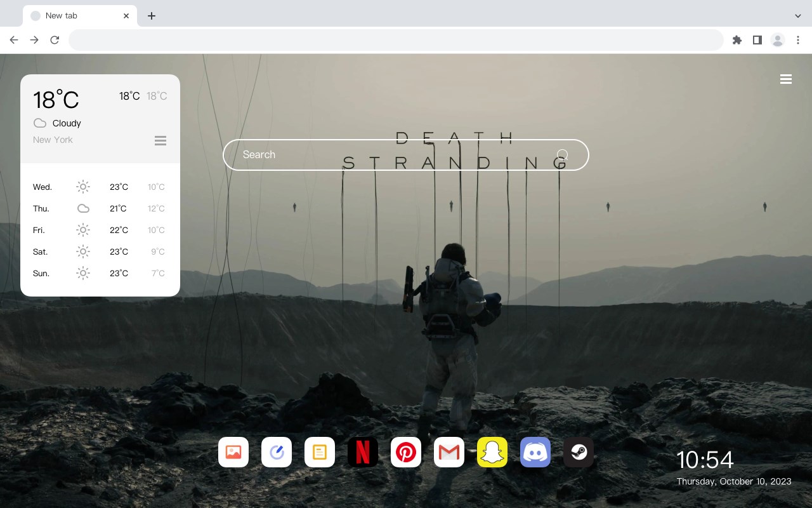The width and height of the screenshot is (812, 508).
Task: Click today's high 18°C in black
Action: [129, 96]
